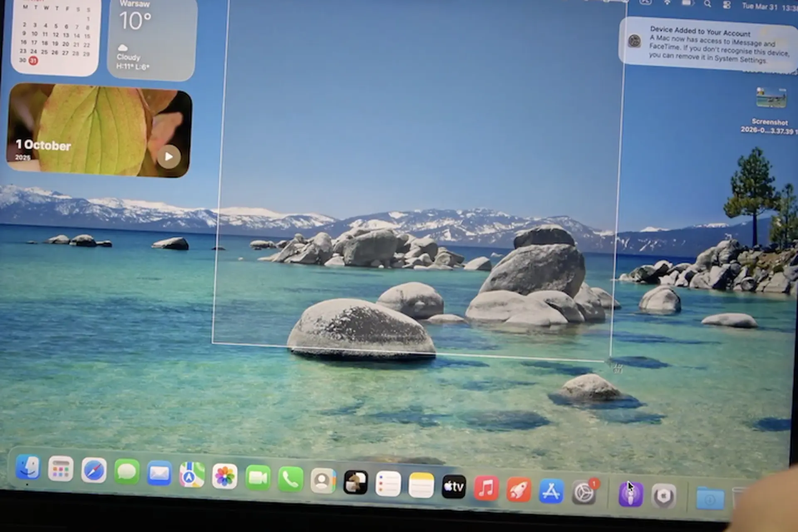The width and height of the screenshot is (798, 532).
Task: Open the App Store from the Dock
Action: (551, 491)
